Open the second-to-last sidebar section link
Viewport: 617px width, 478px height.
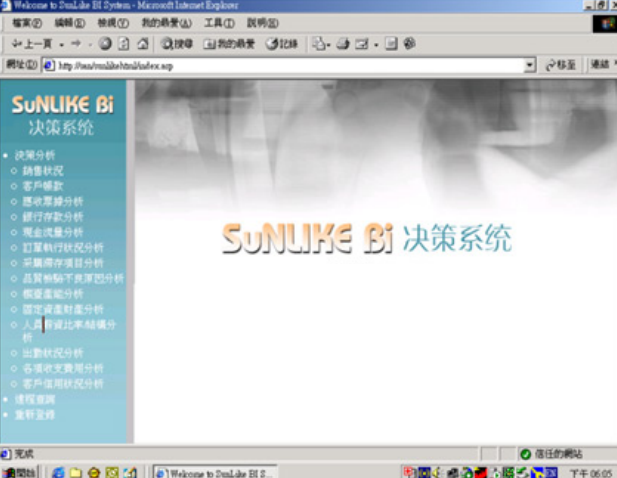click(35, 399)
